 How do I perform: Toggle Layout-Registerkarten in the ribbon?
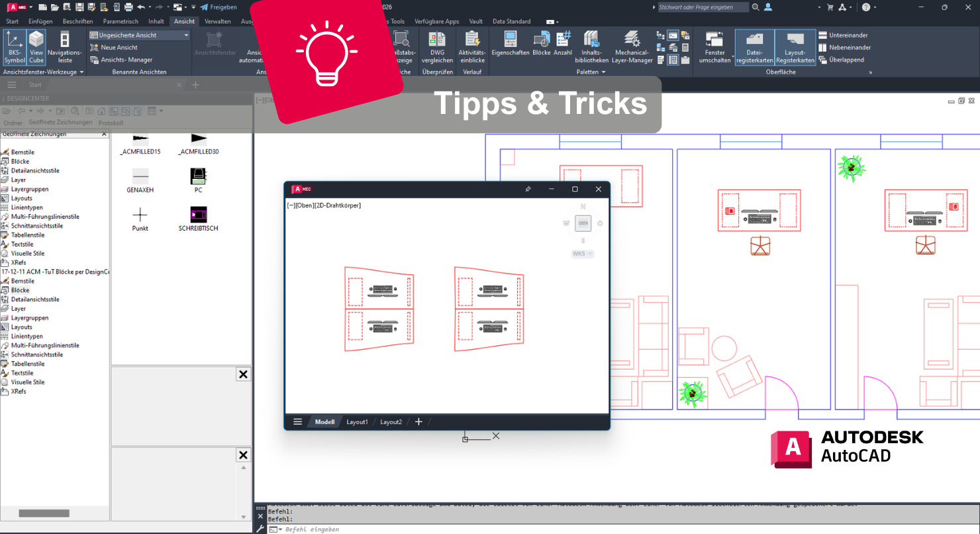pos(795,47)
